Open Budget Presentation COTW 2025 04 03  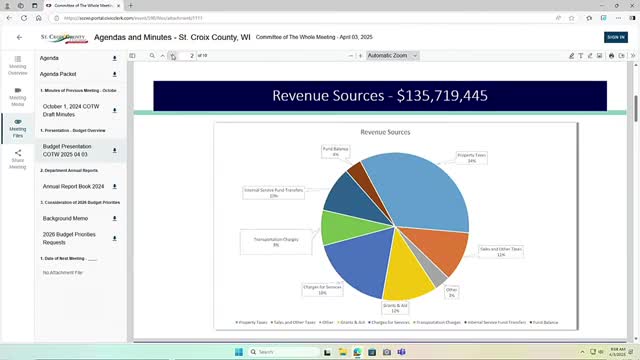pyautogui.click(x=67, y=151)
